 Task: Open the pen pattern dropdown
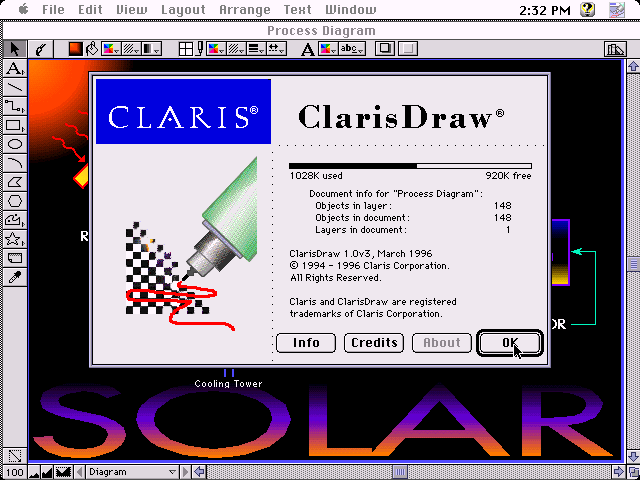coord(237,49)
